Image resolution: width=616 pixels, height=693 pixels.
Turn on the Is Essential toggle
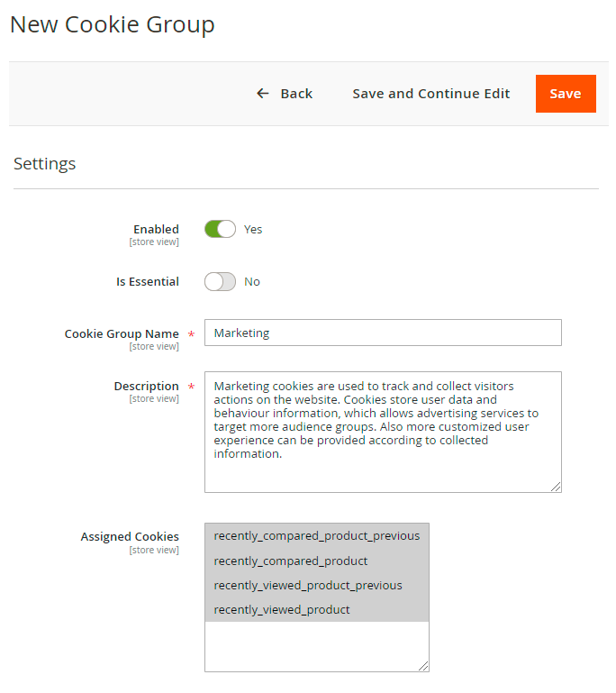(220, 281)
